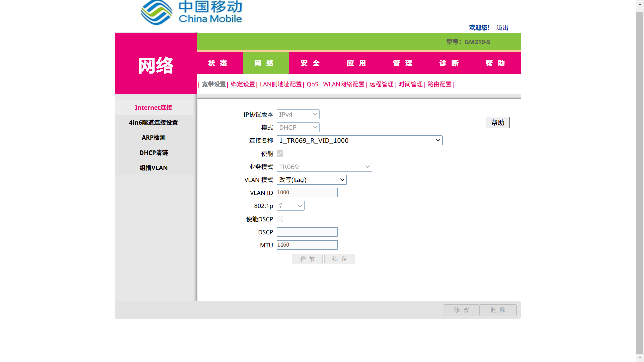The image size is (644, 362).
Task: Click the MTU input field
Action: (307, 245)
